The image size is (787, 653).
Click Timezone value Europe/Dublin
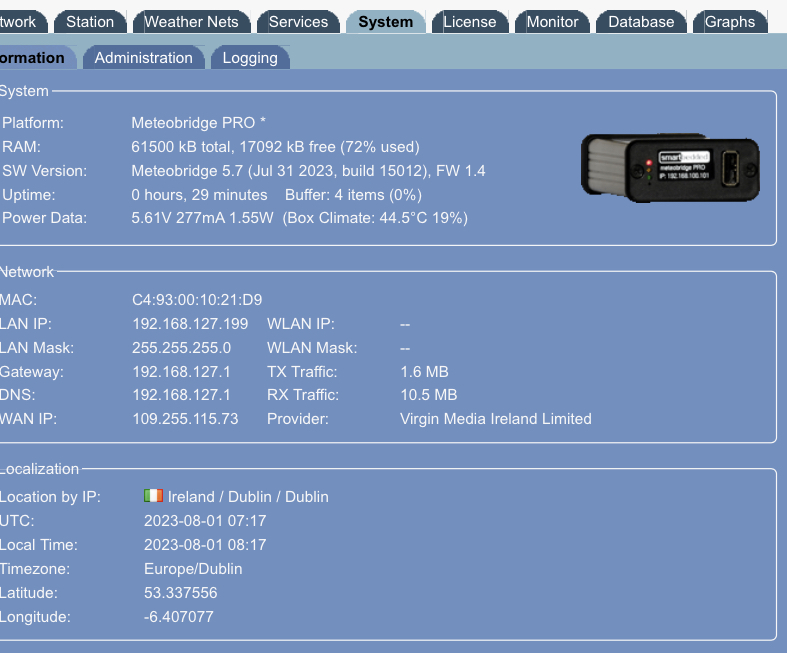(193, 569)
